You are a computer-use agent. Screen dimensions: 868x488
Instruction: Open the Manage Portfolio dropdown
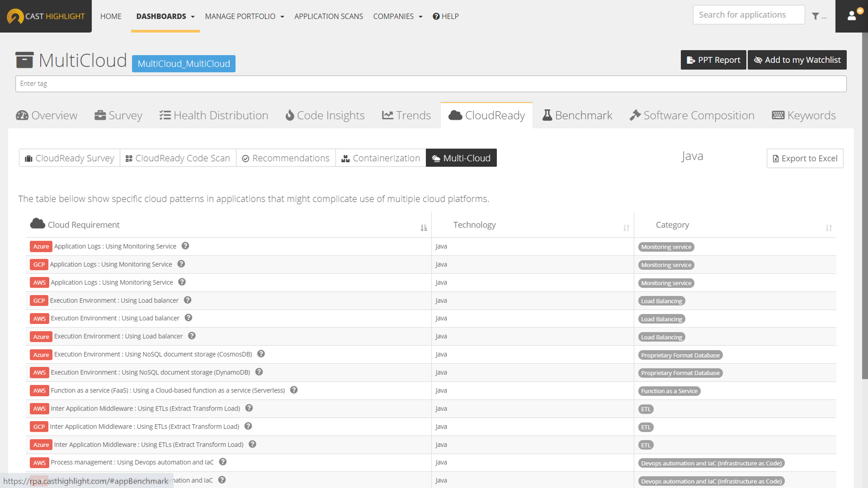coord(244,16)
